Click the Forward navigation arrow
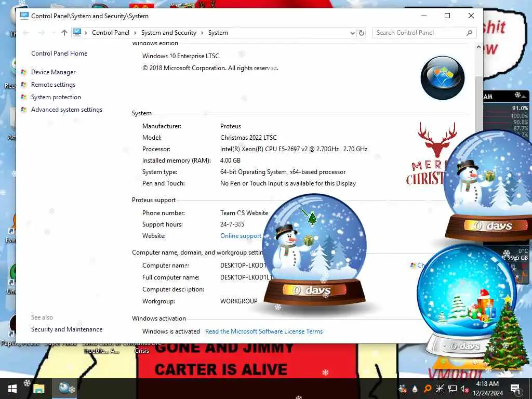Viewport: 532px width, 399px height. point(42,33)
